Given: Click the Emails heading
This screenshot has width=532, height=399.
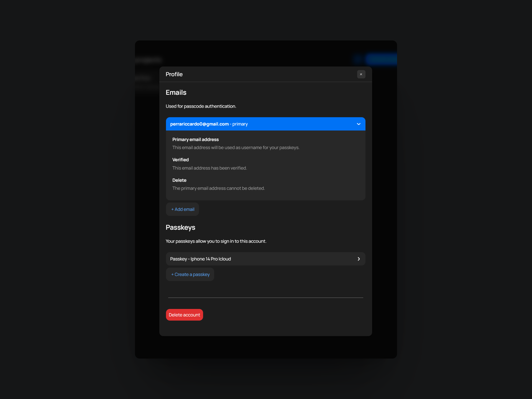Looking at the screenshot, I should [x=176, y=93].
